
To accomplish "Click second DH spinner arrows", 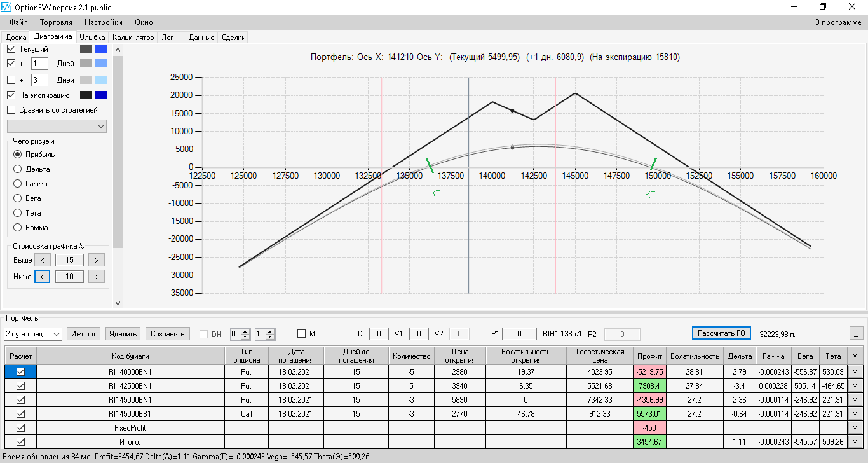I will [x=270, y=334].
